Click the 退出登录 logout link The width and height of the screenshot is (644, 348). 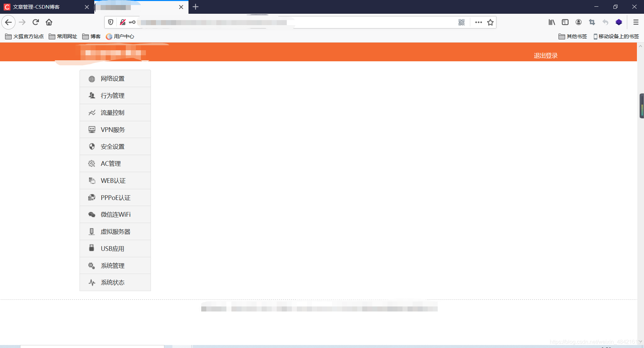coord(546,56)
